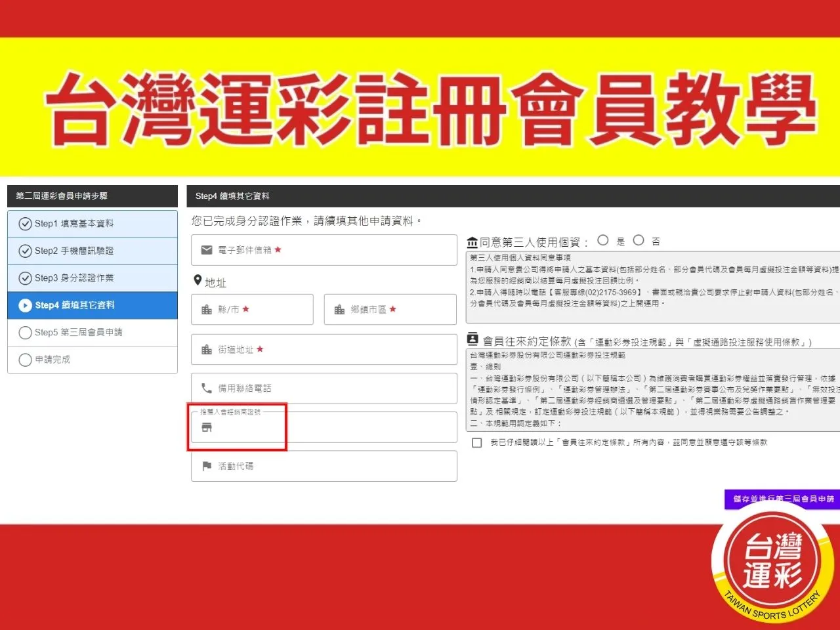Screen dimensions: 840x630
Task: Go to Step5 第三屆會員申請
Action: pos(93,333)
